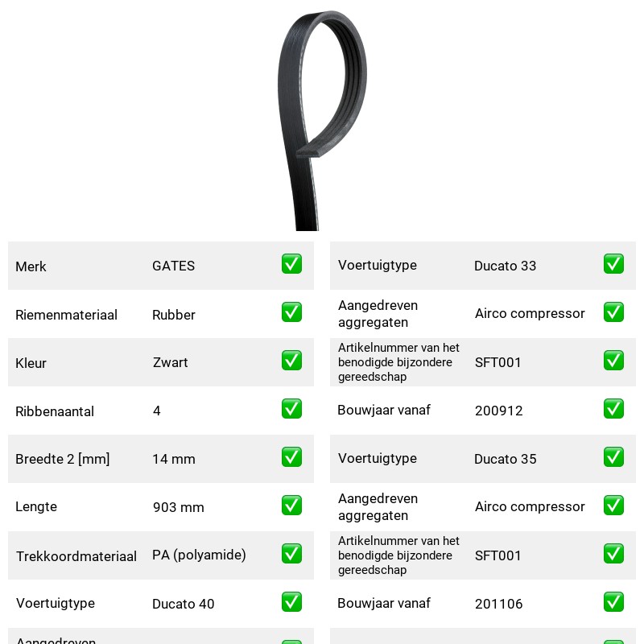Click the checkmark for Ribbenaantal 4
This screenshot has height=644, width=644.
click(x=291, y=409)
